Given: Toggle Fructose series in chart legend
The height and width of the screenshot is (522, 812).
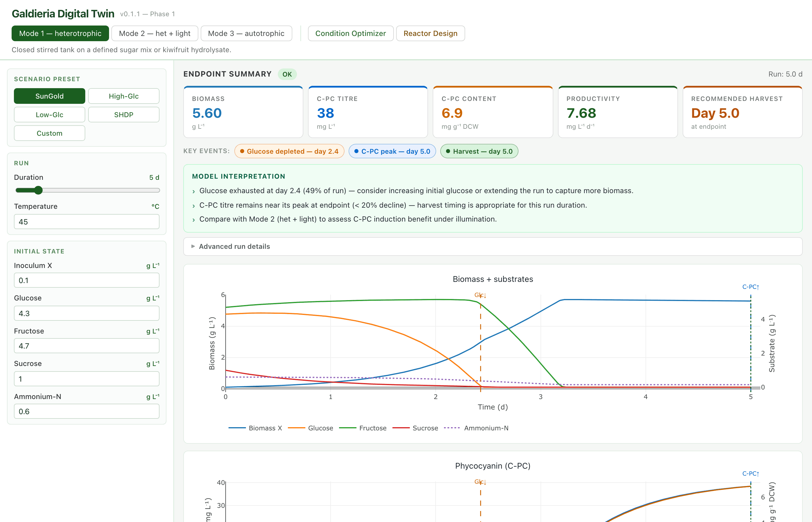Looking at the screenshot, I should click(x=362, y=428).
